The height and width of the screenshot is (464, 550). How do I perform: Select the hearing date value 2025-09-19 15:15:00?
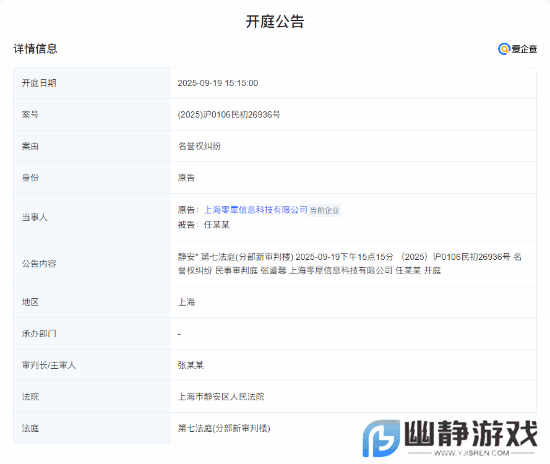point(218,83)
